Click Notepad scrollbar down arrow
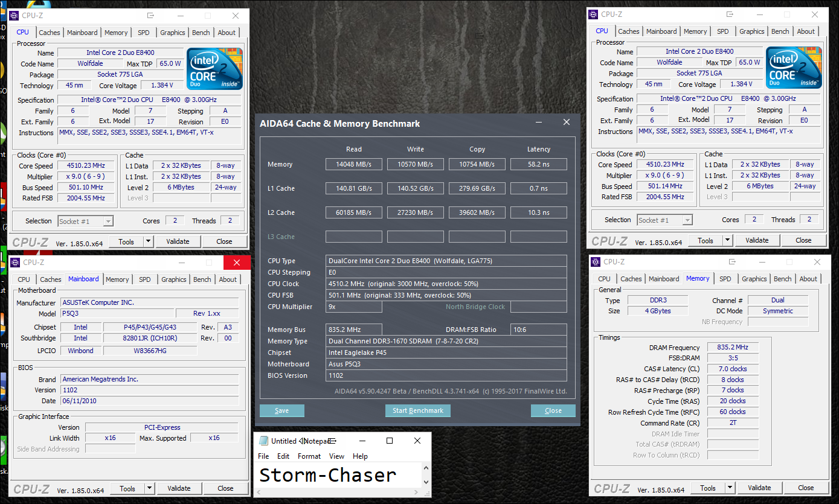This screenshot has width=839, height=504. coord(426,482)
